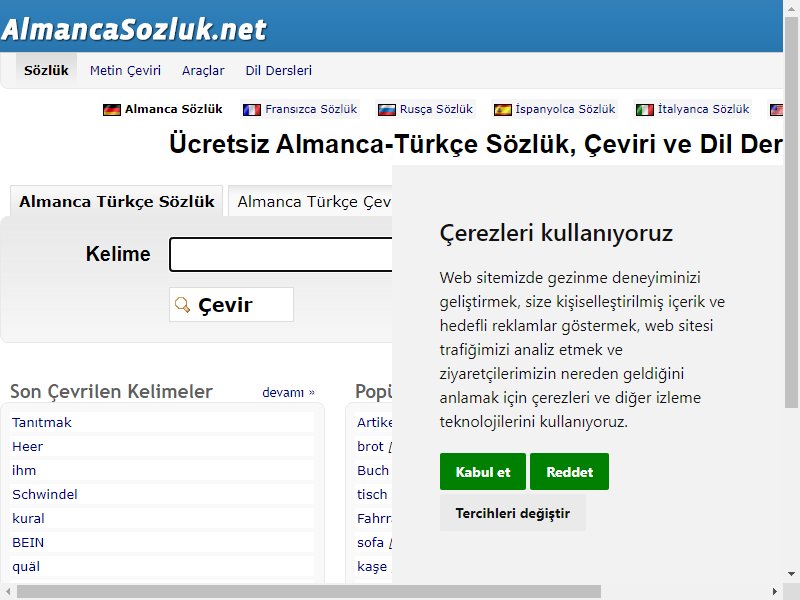Focus the Kelime word input field
The height and width of the screenshot is (600, 800).
click(281, 254)
